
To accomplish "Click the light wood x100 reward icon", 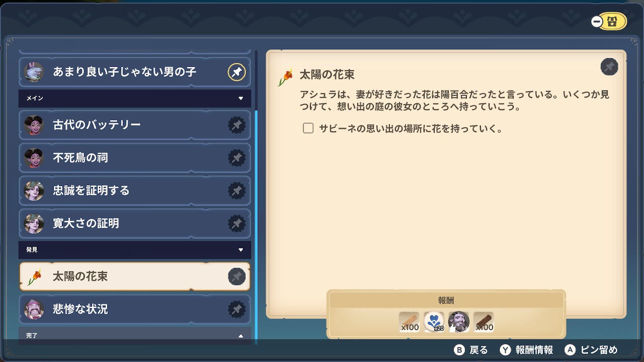I will point(410,322).
